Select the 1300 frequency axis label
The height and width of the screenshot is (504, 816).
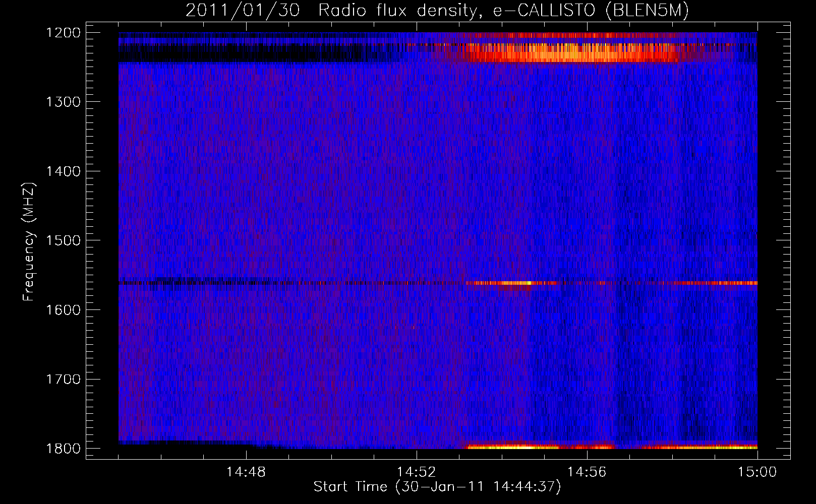point(63,102)
